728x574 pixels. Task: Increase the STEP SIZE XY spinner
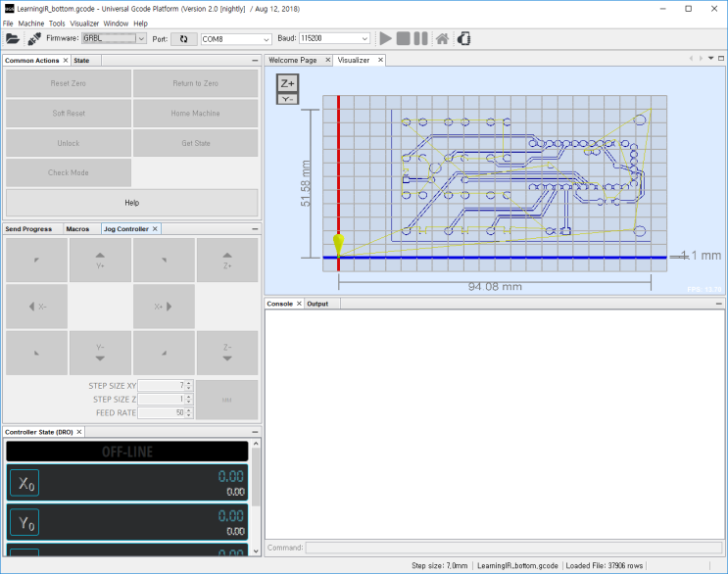[188, 383]
